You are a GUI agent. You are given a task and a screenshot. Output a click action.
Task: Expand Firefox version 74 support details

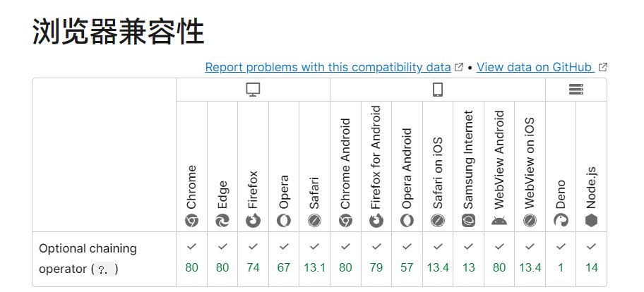[253, 258]
